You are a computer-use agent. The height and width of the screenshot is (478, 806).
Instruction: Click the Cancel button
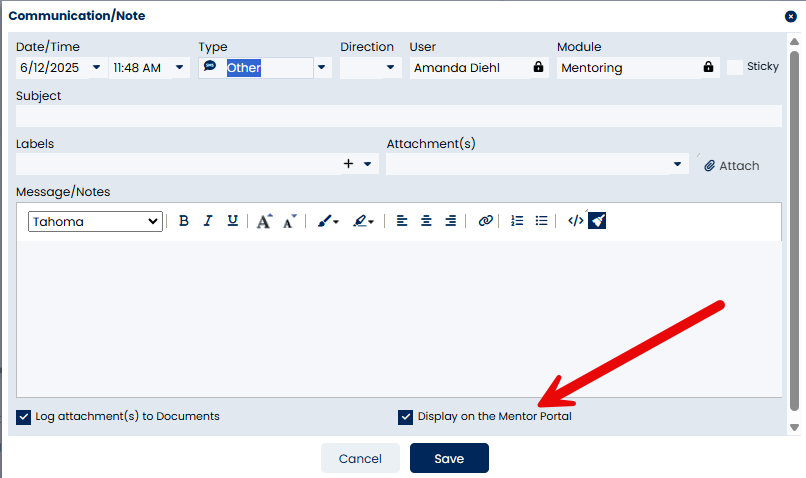[x=360, y=458]
